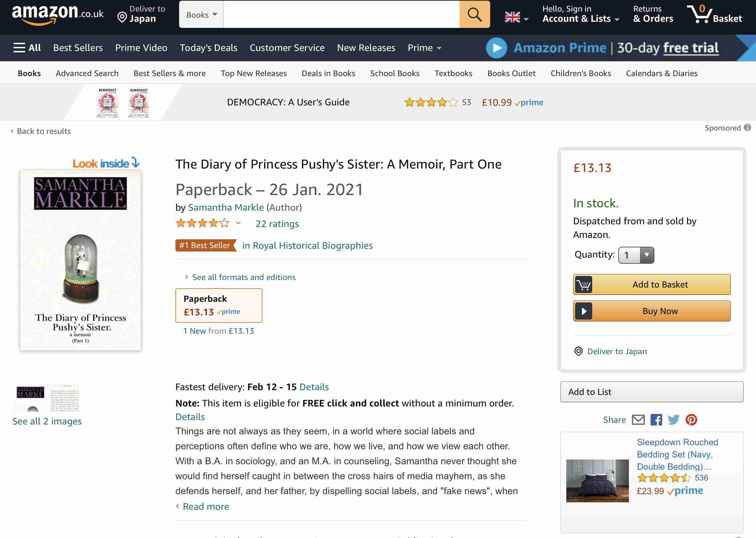The image size is (756, 538).
Task: Open the School Books tab
Action: tap(395, 73)
